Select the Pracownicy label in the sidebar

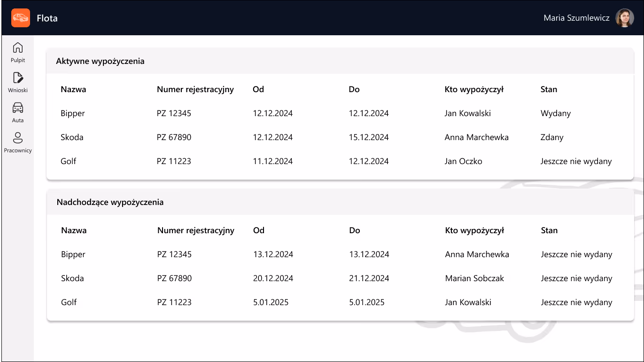point(18,150)
